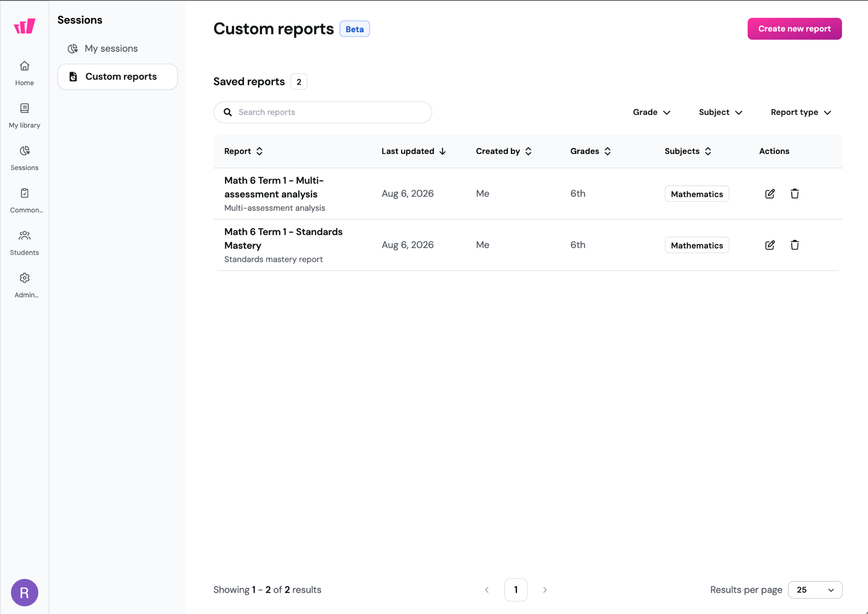The width and height of the screenshot is (868, 614).
Task: Sort by Last updated column
Action: [x=414, y=151]
